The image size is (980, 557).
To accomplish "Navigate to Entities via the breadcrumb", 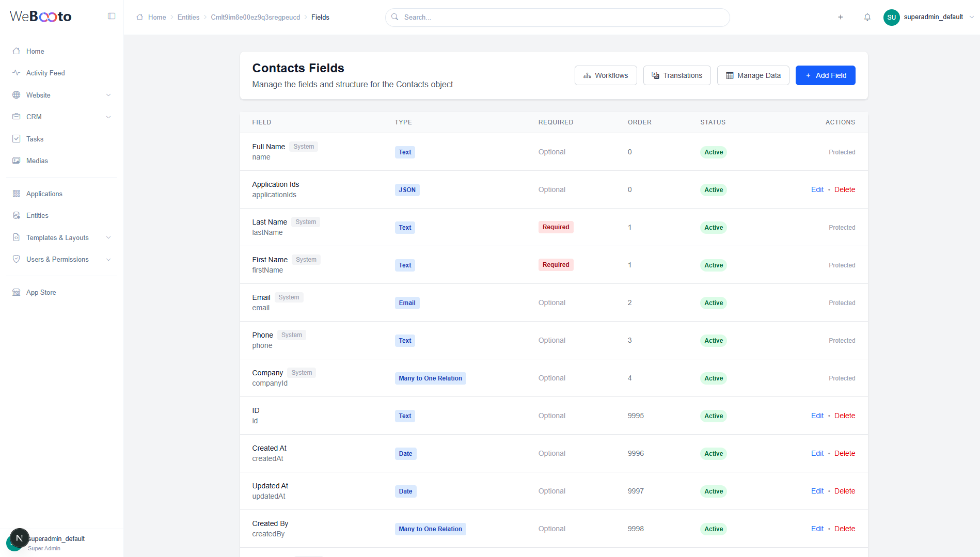I will coord(188,17).
